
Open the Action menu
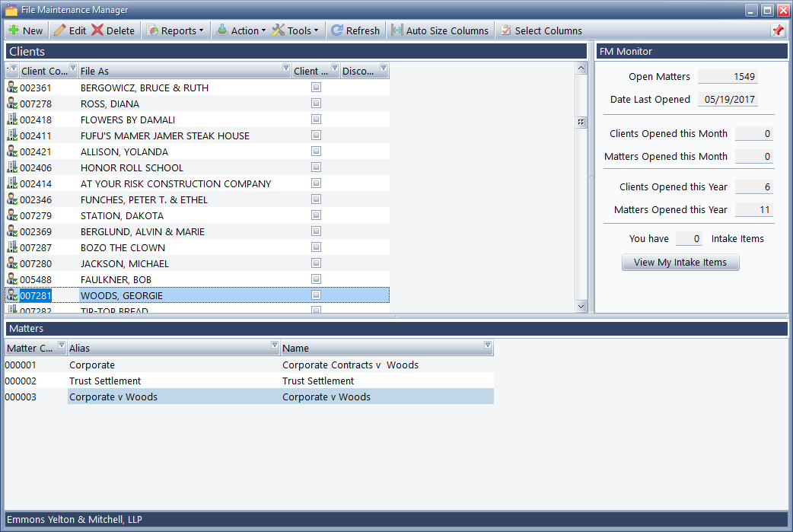click(240, 30)
